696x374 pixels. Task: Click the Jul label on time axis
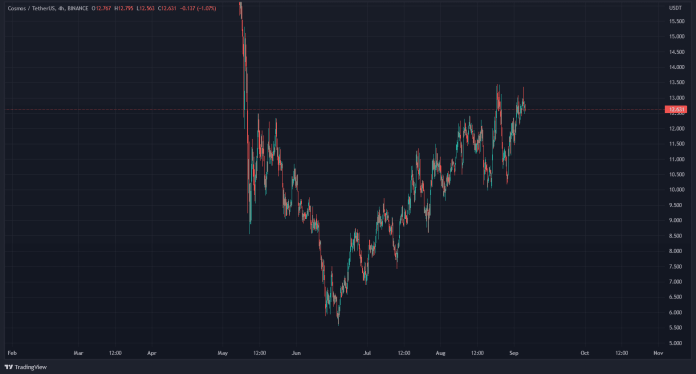coord(367,353)
